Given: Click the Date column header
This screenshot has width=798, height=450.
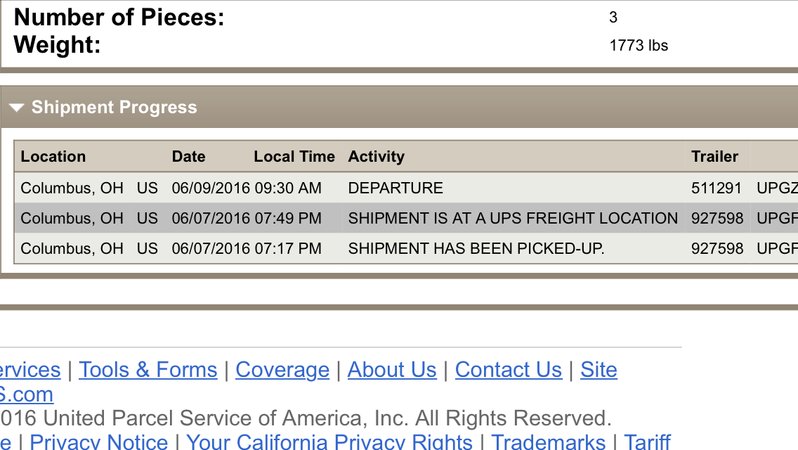Looking at the screenshot, I should coord(188,156).
